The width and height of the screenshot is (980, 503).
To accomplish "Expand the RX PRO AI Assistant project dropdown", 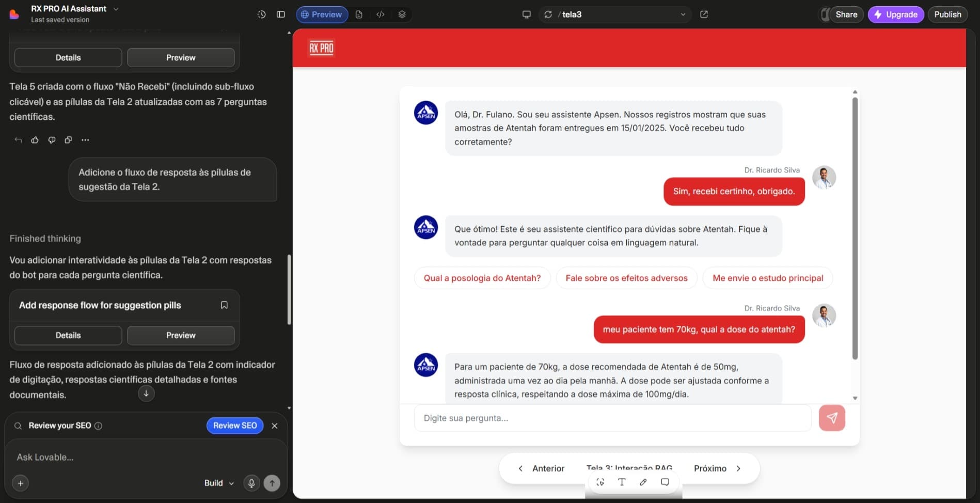I will [x=116, y=9].
